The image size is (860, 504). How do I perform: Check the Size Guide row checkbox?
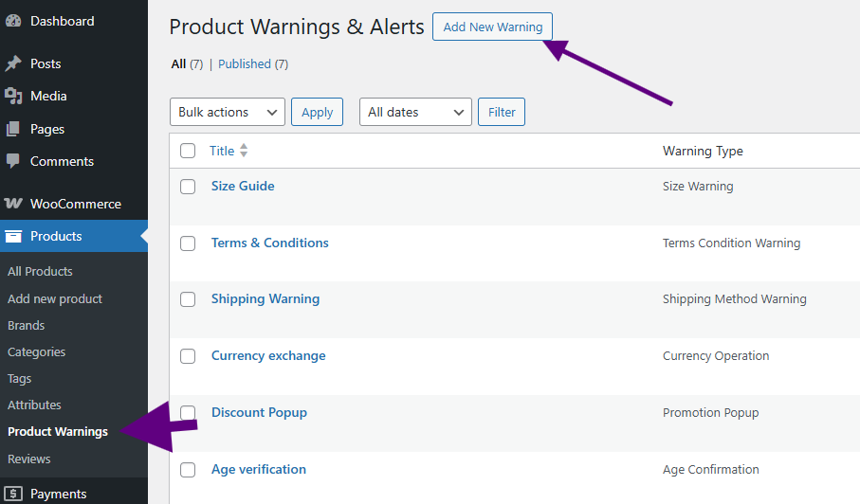pyautogui.click(x=188, y=187)
